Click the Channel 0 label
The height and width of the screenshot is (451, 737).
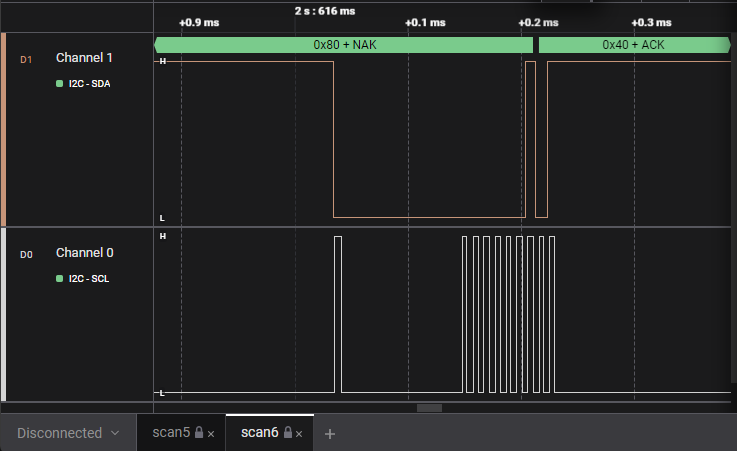(x=84, y=253)
